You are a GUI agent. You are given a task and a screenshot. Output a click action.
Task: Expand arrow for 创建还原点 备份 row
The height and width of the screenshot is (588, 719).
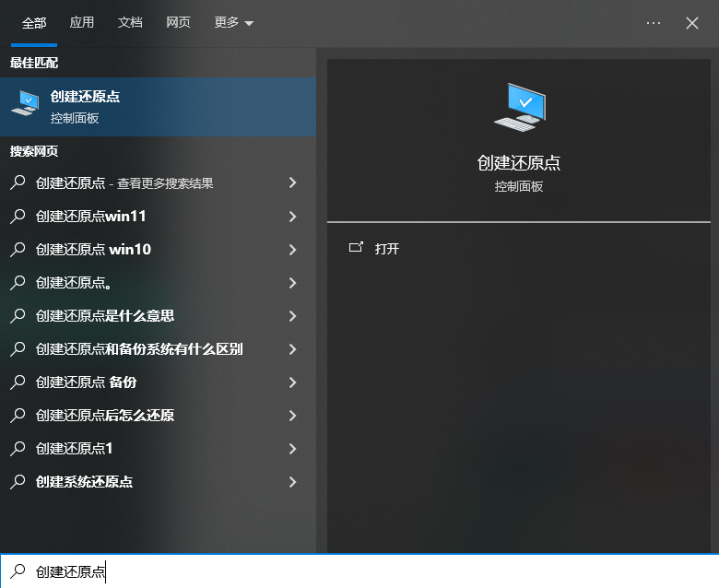(x=292, y=382)
